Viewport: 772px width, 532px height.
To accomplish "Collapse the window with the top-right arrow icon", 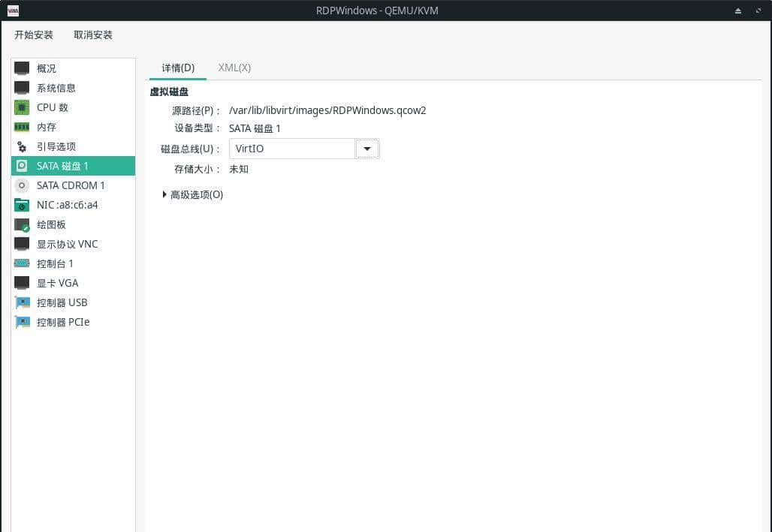I will 737,11.
